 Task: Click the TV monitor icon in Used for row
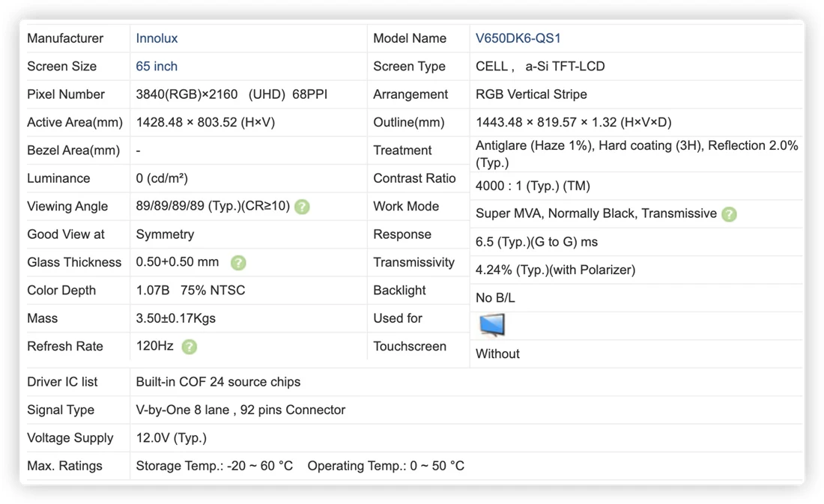pyautogui.click(x=492, y=325)
